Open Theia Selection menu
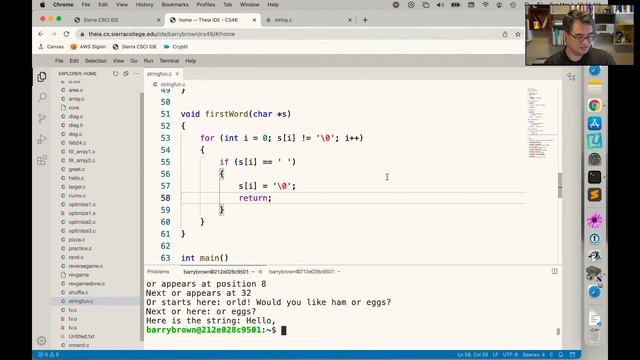Screen dimensions: 640x360 pos(96,61)
